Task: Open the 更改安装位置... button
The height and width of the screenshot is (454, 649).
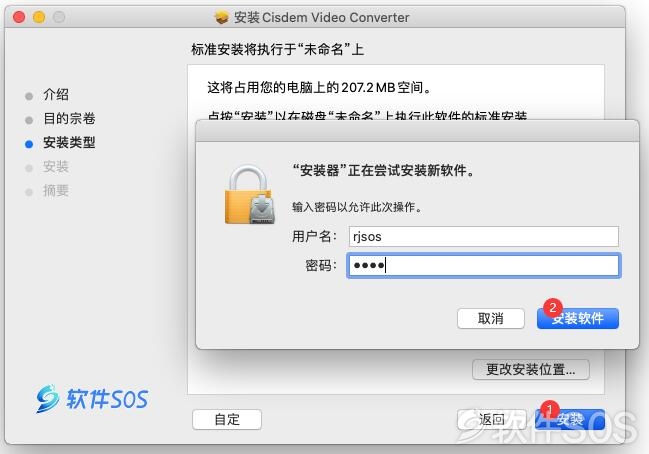Action: pyautogui.click(x=531, y=369)
